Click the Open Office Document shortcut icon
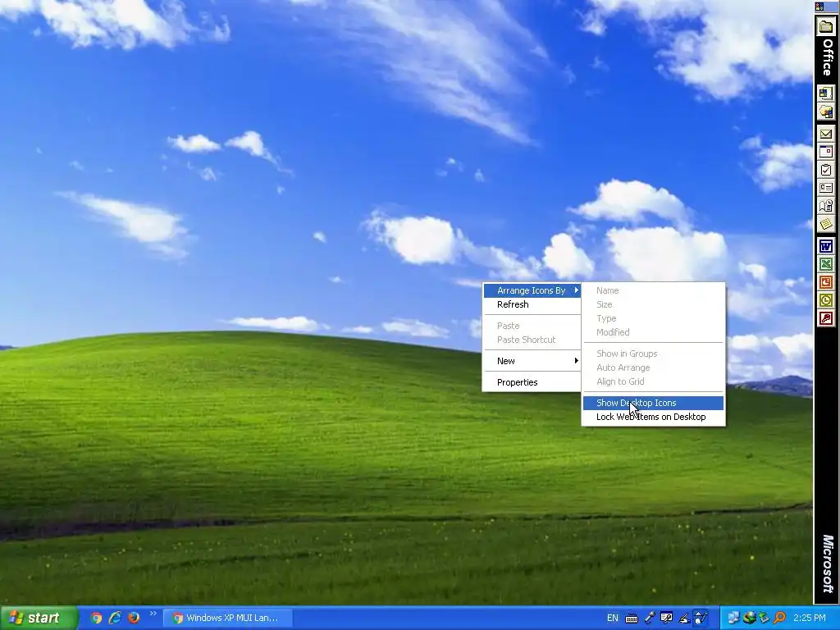This screenshot has height=630, width=840. pos(825,112)
